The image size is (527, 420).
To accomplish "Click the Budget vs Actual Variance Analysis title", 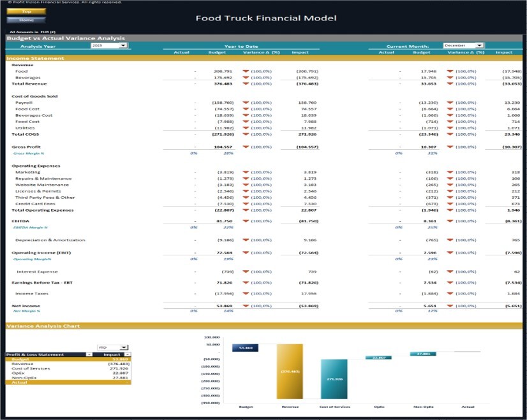I will point(66,38).
